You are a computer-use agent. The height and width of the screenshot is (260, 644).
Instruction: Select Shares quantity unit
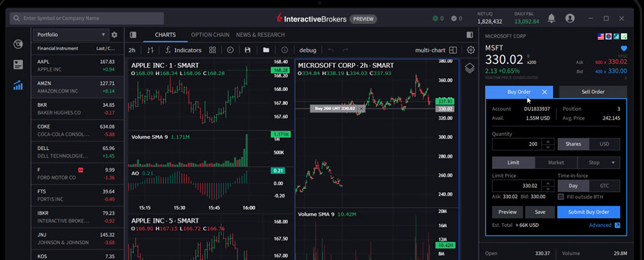coord(573,144)
